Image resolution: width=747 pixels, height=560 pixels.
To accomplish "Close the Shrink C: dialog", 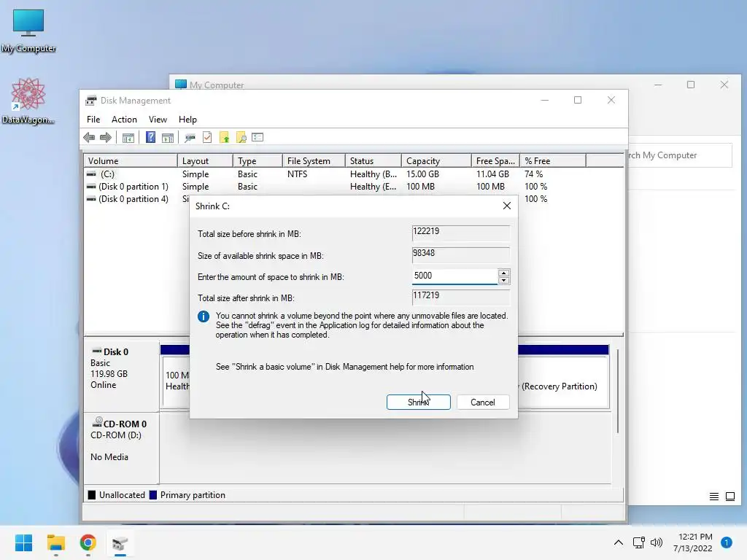I will point(507,206).
